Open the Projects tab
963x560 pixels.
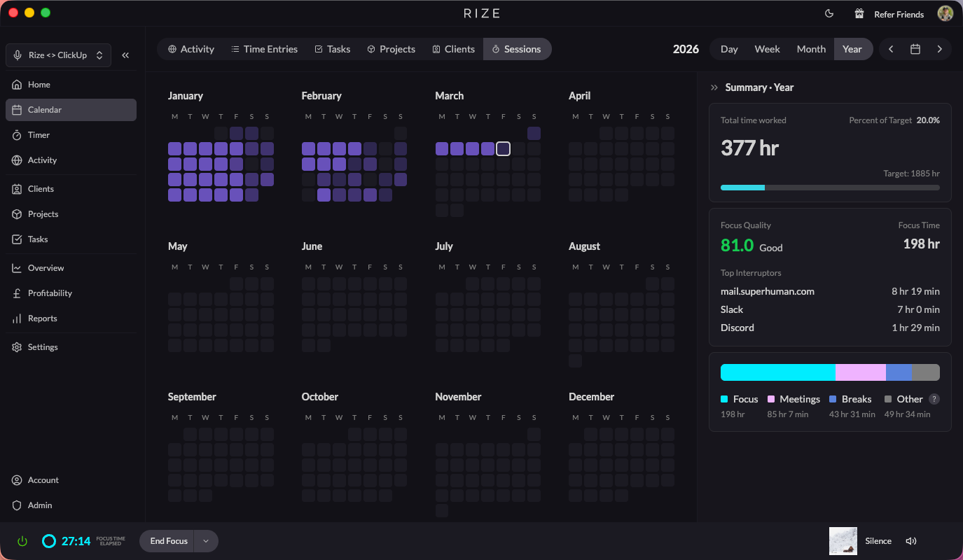click(391, 49)
